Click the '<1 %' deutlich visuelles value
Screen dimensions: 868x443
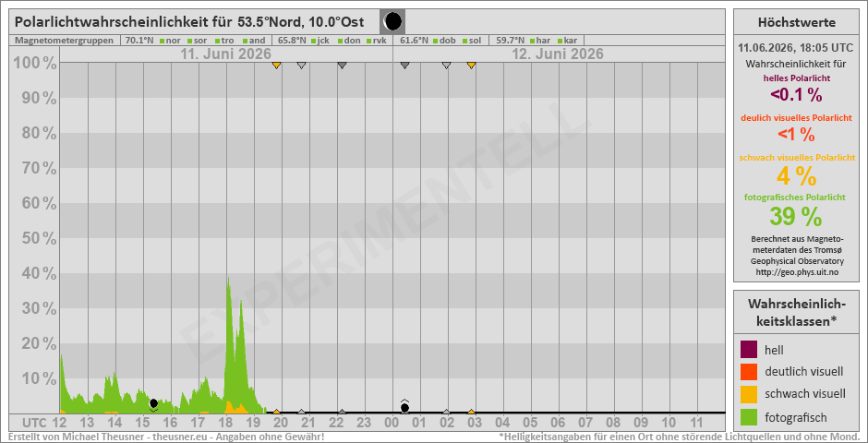tap(796, 135)
